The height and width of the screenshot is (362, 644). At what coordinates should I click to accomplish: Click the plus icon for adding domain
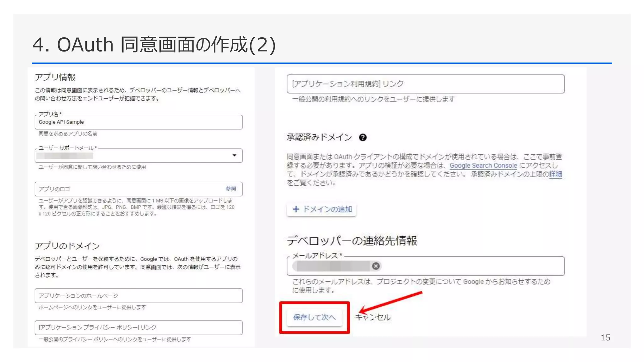point(296,209)
